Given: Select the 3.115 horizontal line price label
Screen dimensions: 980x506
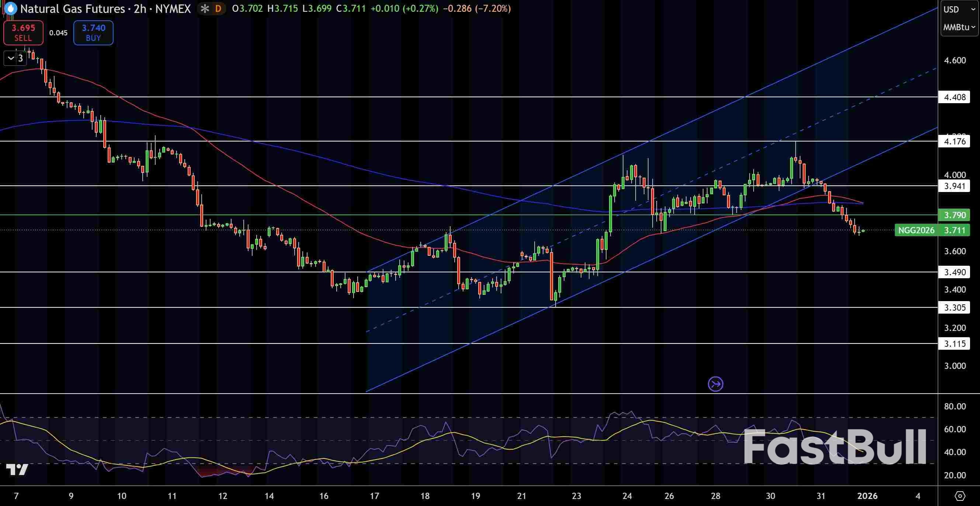Looking at the screenshot, I should (x=955, y=344).
